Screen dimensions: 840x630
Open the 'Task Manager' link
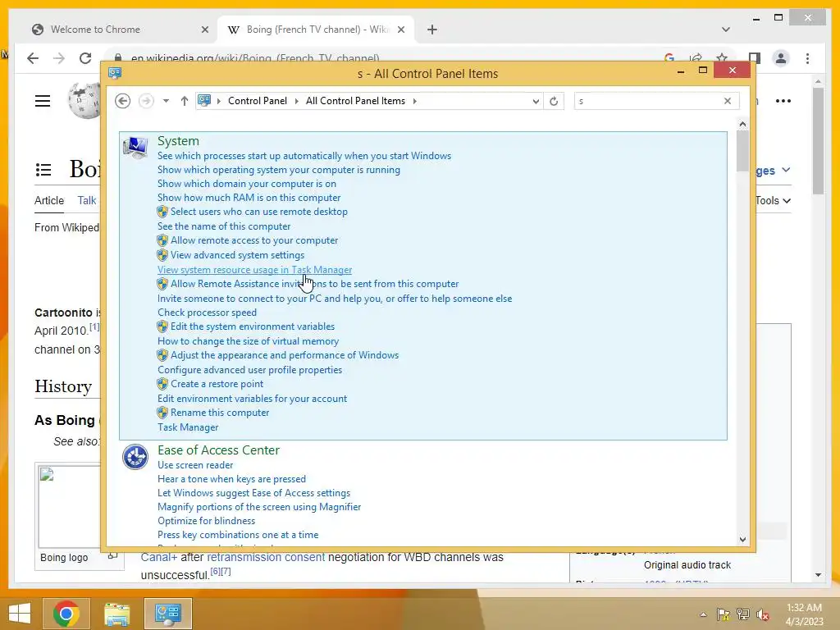tap(188, 427)
